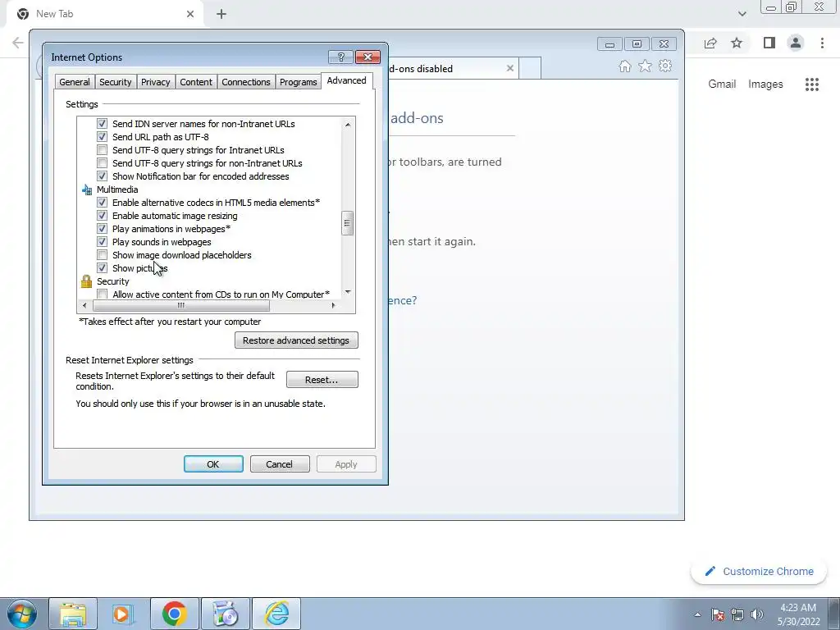This screenshot has width=840, height=630.
Task: Click vertical scrollbar thumb in settings
Action: pyautogui.click(x=347, y=223)
